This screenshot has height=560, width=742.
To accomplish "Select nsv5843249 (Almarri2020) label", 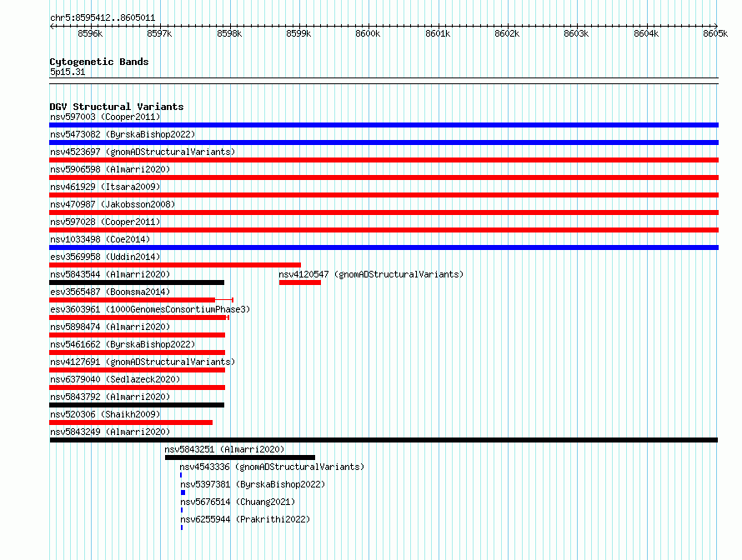I will [x=110, y=432].
